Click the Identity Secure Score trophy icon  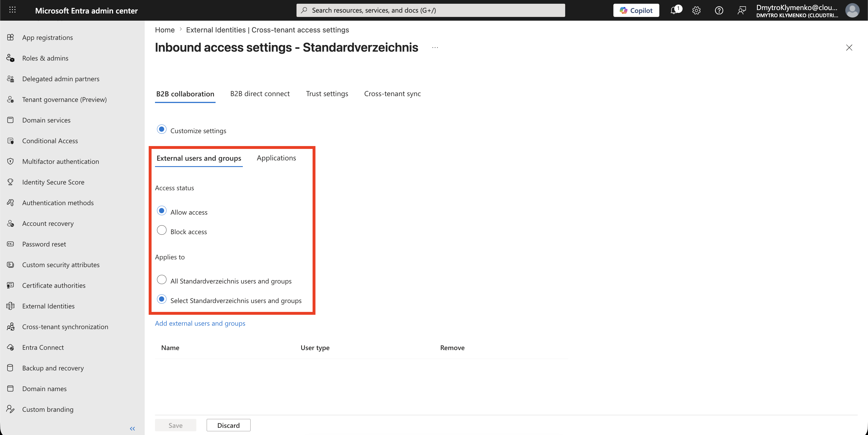coord(10,182)
